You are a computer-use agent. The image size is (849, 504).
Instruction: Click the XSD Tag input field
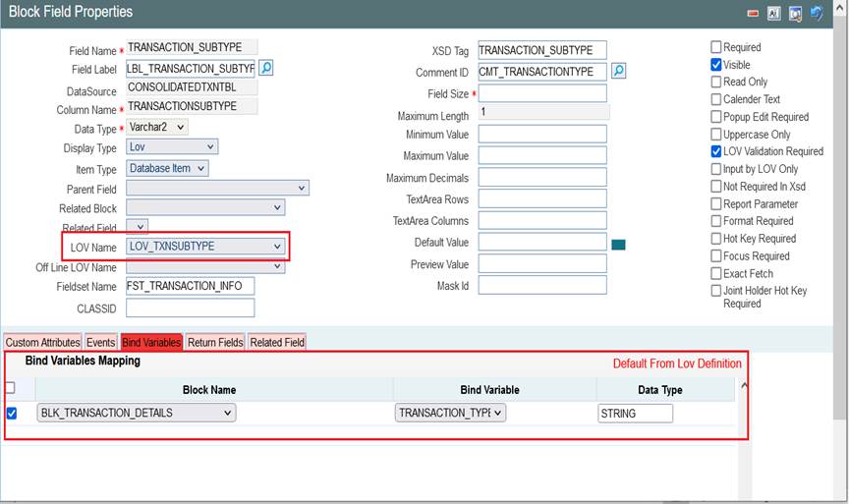(x=542, y=50)
